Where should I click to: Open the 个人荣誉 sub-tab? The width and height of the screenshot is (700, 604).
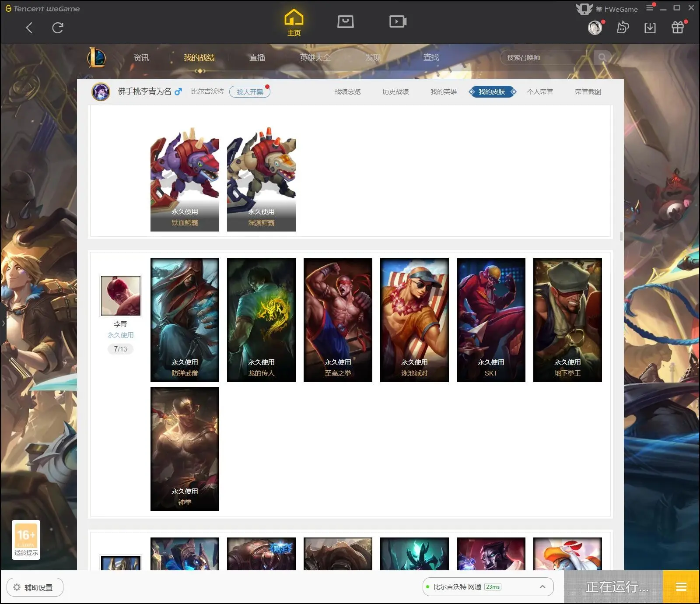[x=540, y=92]
